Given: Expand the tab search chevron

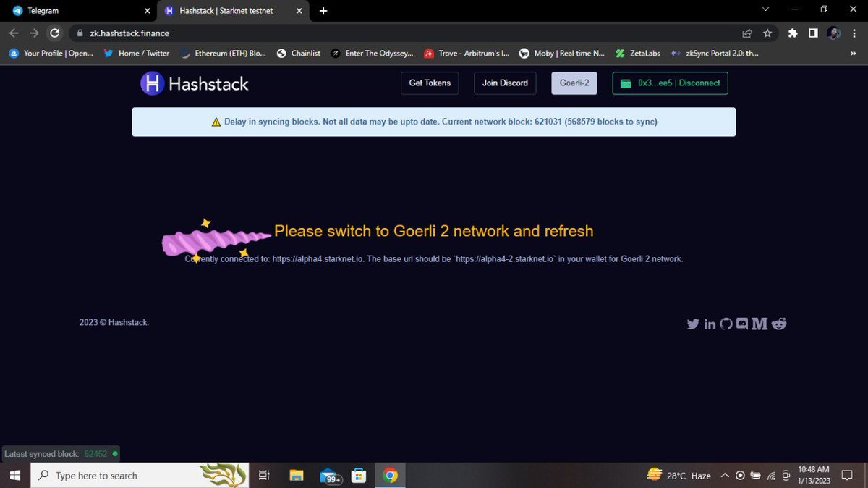Looking at the screenshot, I should pyautogui.click(x=766, y=10).
